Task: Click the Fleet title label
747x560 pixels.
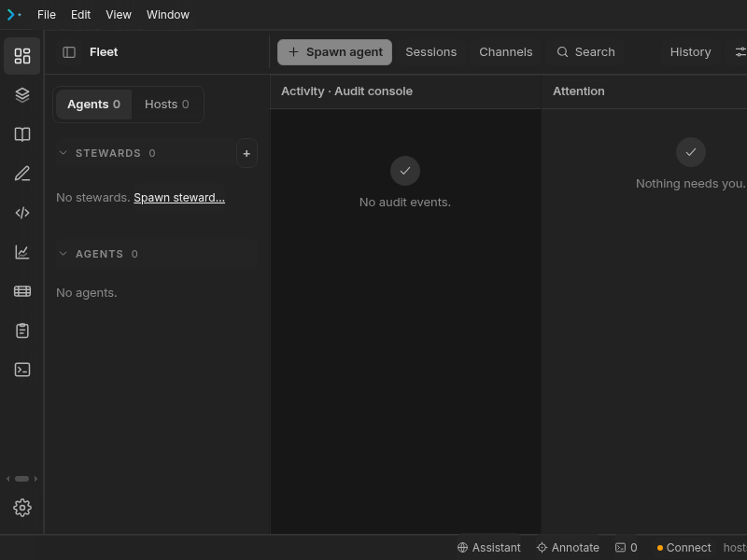Action: pyautogui.click(x=104, y=52)
